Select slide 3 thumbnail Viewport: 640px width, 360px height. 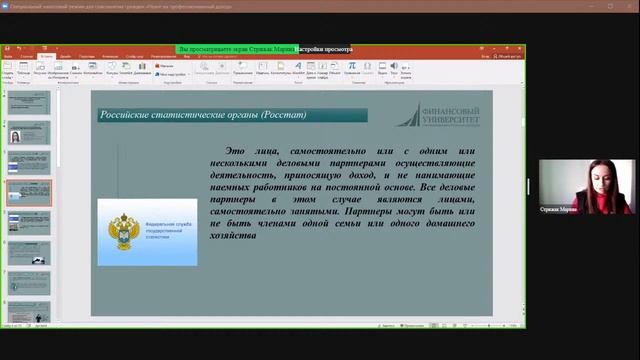pos(29,163)
